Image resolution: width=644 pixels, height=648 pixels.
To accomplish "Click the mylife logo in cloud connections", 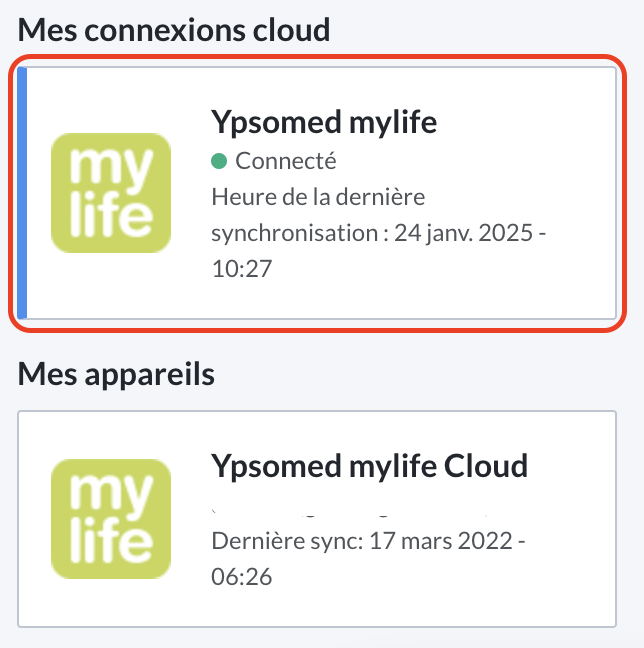I will click(x=111, y=193).
